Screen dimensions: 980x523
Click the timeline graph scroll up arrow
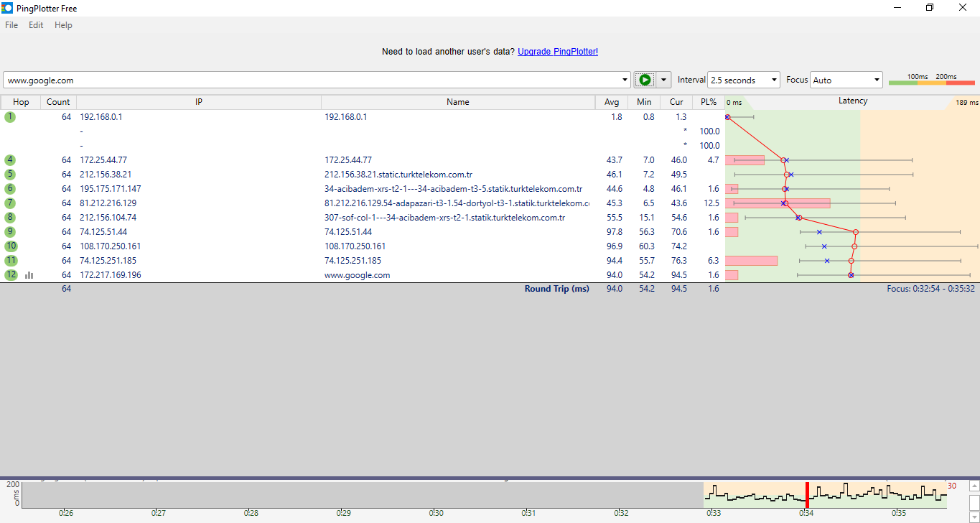tap(974, 486)
